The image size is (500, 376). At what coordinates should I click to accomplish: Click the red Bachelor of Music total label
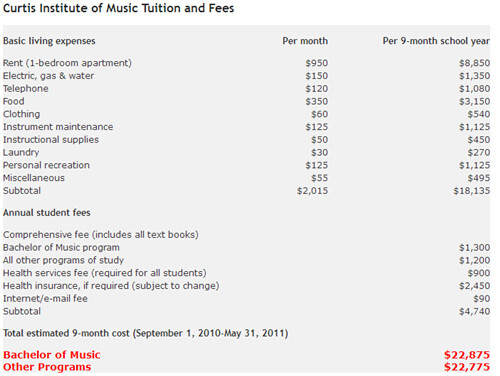coord(52,355)
